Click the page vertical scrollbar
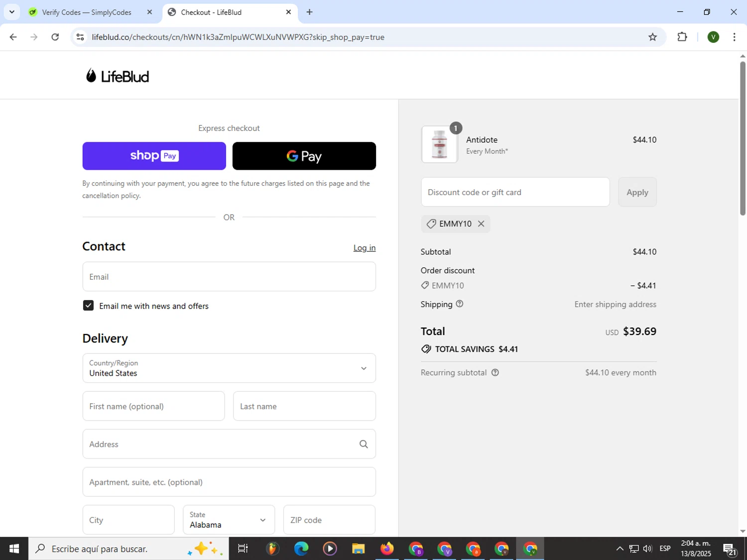The height and width of the screenshot is (560, 747). pyautogui.click(x=743, y=138)
